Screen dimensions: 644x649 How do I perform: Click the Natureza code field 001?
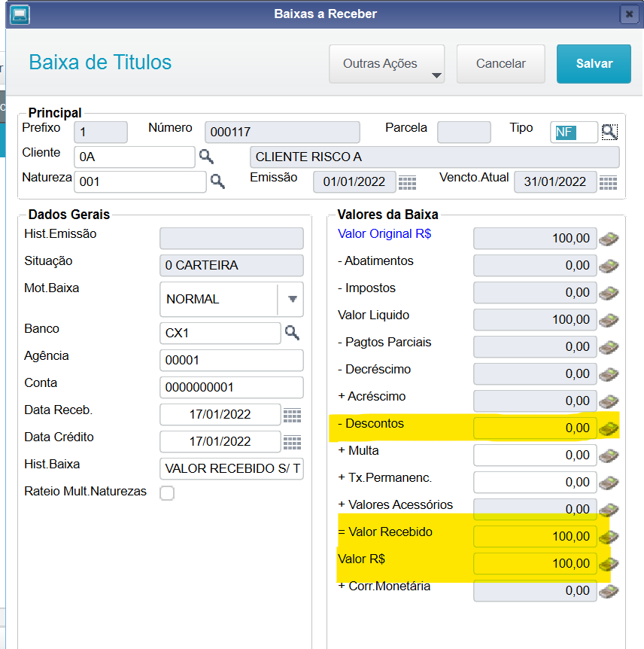tap(140, 181)
